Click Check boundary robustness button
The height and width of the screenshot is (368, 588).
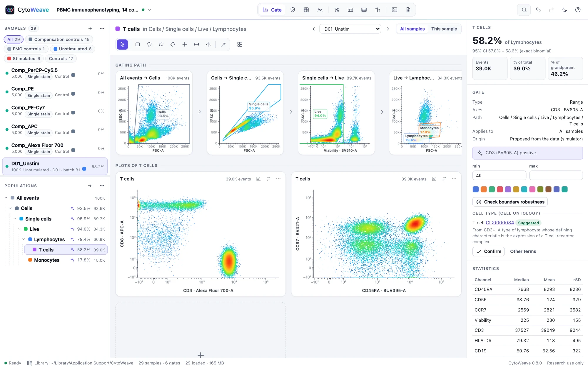(510, 202)
